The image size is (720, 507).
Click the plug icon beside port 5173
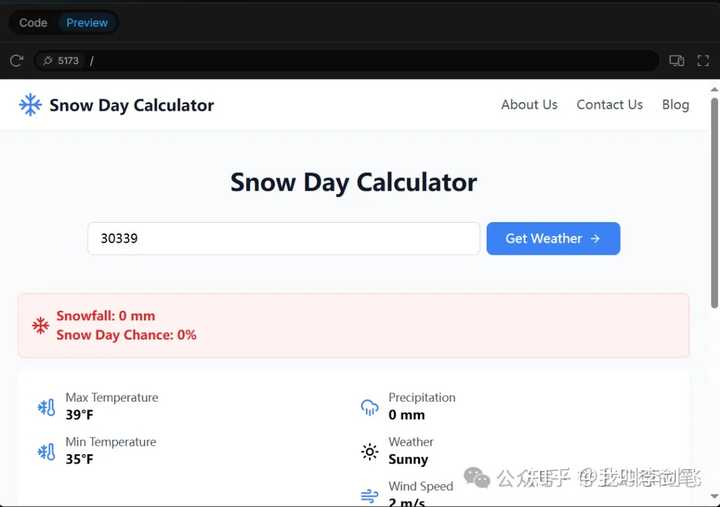tap(47, 61)
